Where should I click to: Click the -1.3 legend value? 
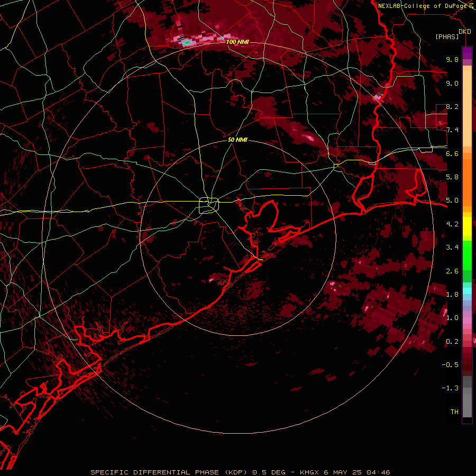point(450,388)
